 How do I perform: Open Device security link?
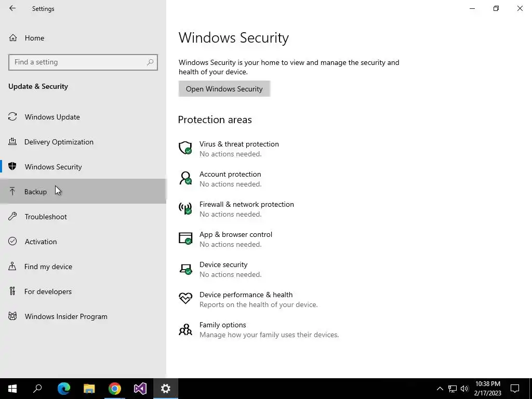[223, 264]
